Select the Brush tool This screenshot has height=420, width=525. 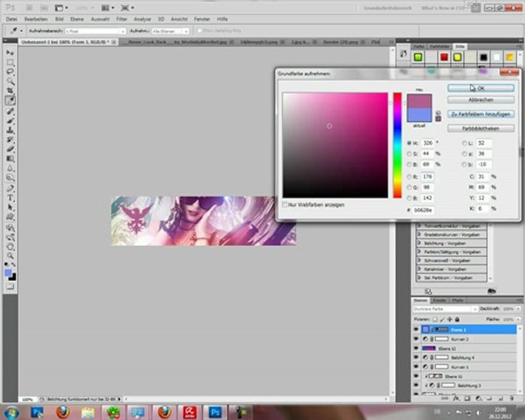pyautogui.click(x=10, y=120)
